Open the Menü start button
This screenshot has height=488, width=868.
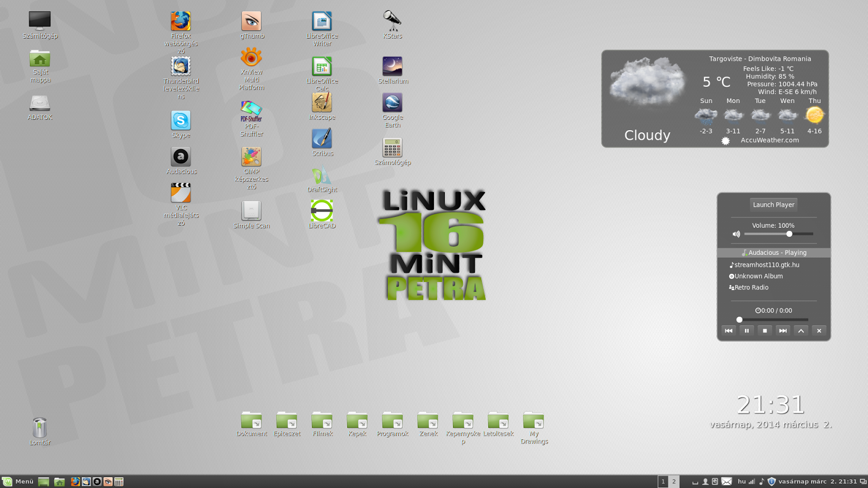(18, 481)
